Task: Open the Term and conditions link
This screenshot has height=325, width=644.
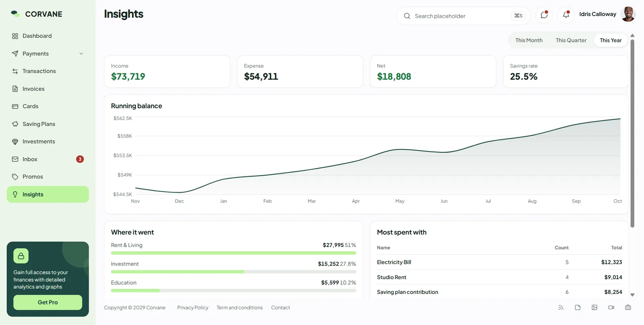Action: pos(239,308)
